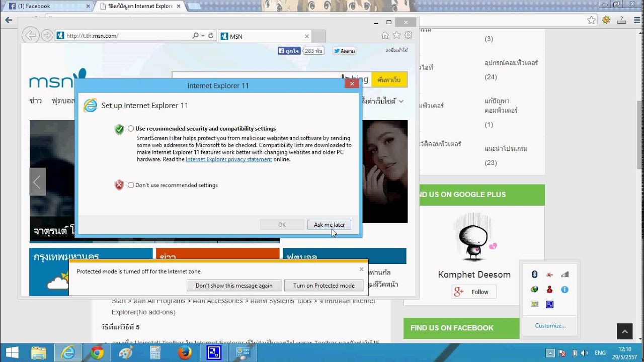The width and height of the screenshot is (644, 362).
Task: Click the Google Plus Follow button
Action: pos(474,292)
